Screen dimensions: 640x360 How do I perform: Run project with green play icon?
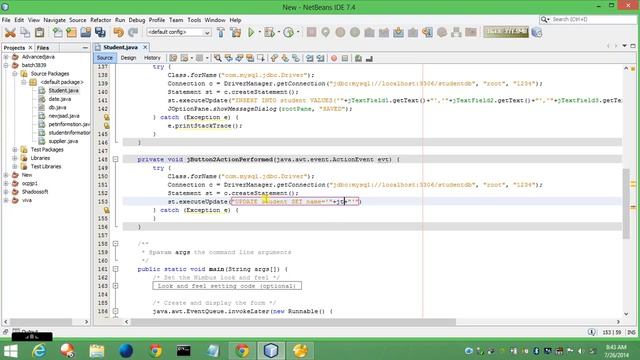click(x=251, y=32)
